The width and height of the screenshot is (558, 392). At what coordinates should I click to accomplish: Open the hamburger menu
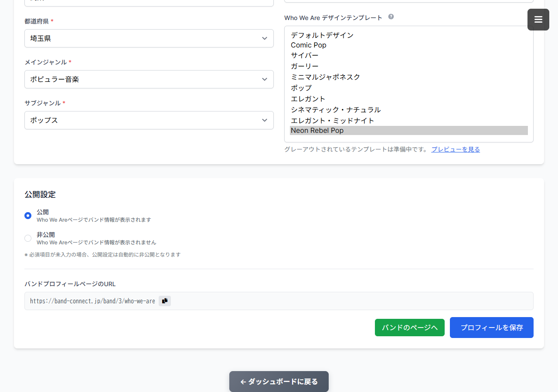[x=538, y=19]
